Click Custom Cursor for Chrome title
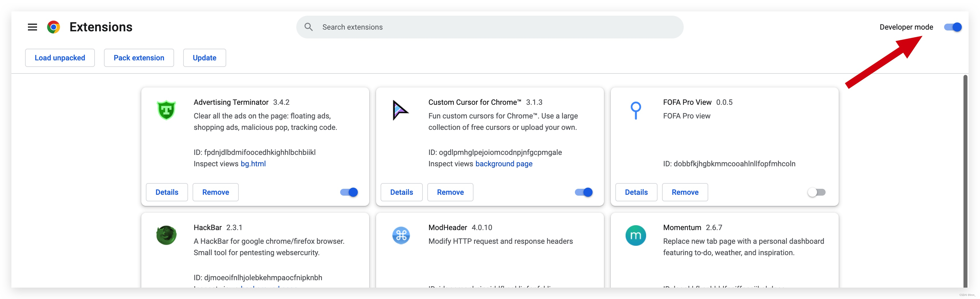The image size is (980, 299). [474, 102]
